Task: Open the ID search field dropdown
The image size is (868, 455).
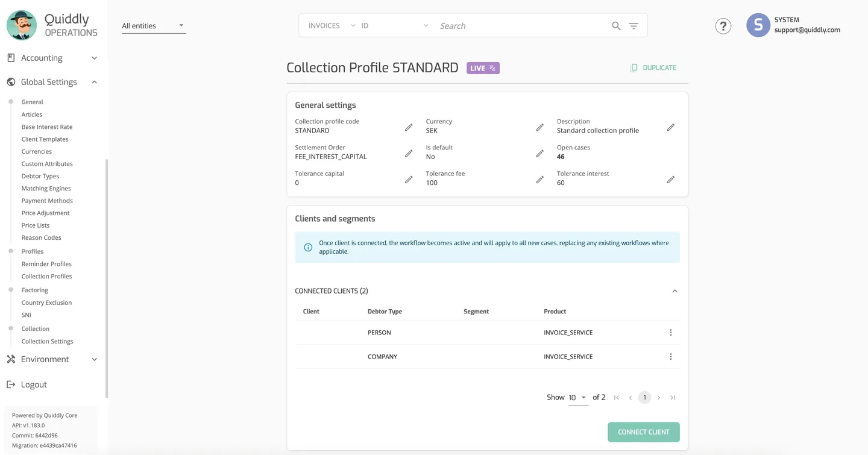Action: (x=395, y=26)
